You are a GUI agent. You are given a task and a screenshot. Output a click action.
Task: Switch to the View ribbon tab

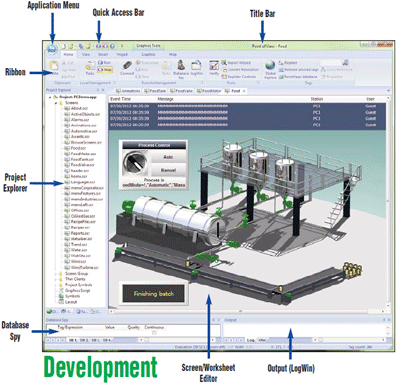tap(86, 54)
